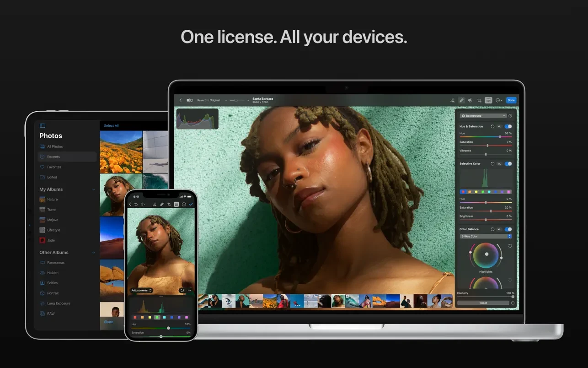Select the red swatch in Selective Color
This screenshot has height=368, width=588.
coord(463,192)
